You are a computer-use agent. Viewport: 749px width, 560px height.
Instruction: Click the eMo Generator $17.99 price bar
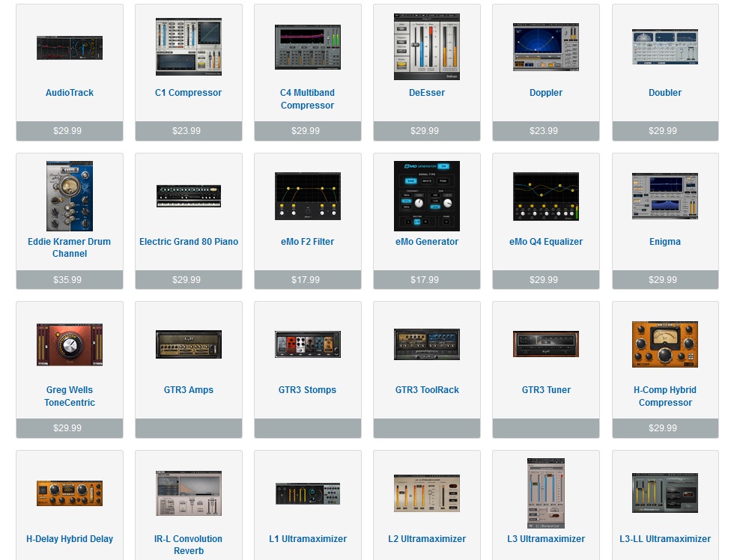point(427,280)
